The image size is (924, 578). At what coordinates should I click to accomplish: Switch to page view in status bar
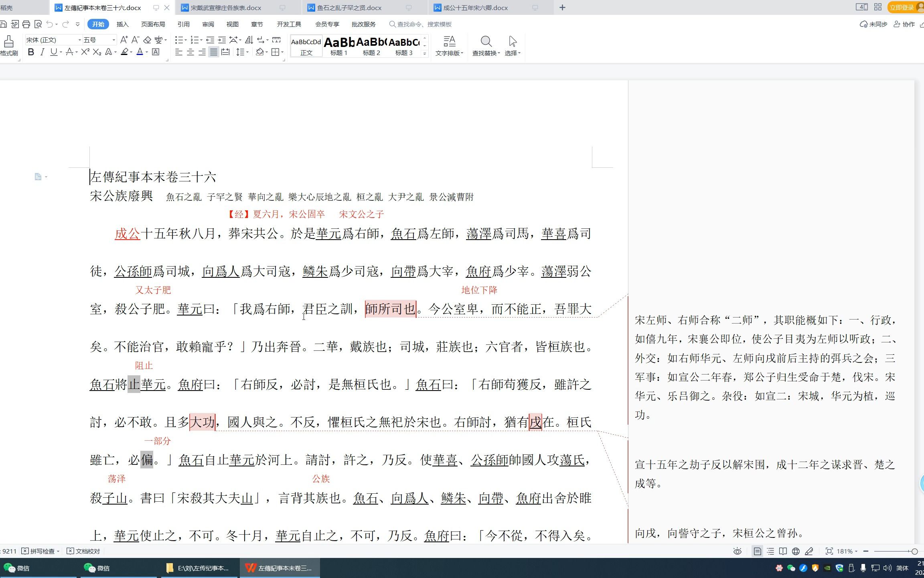pos(757,551)
